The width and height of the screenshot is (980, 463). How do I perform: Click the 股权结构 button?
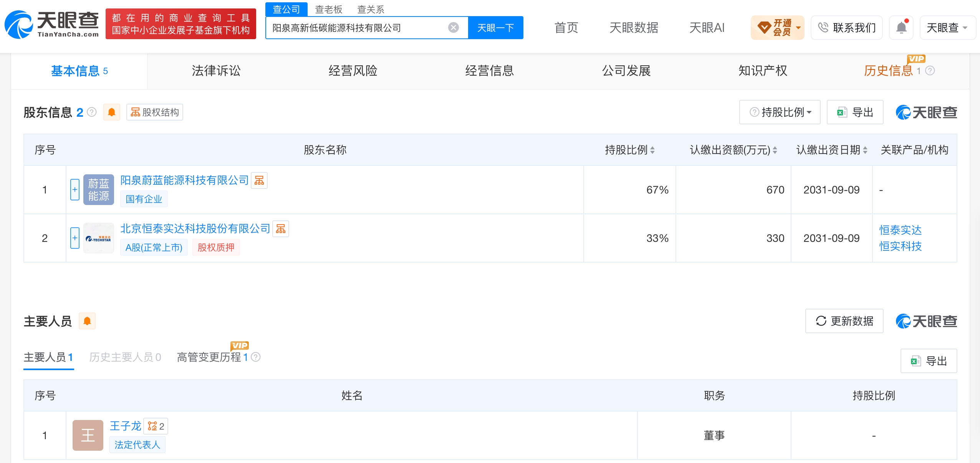coord(155,112)
